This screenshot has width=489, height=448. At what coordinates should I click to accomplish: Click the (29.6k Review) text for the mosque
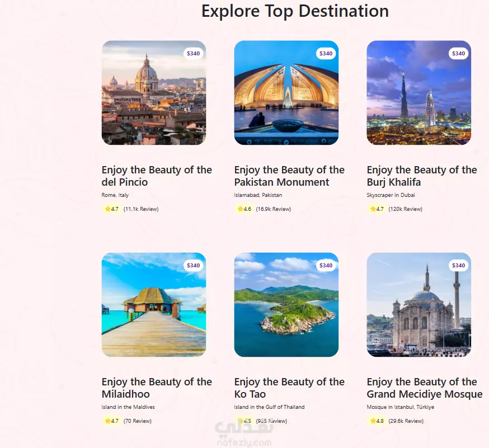click(x=406, y=421)
